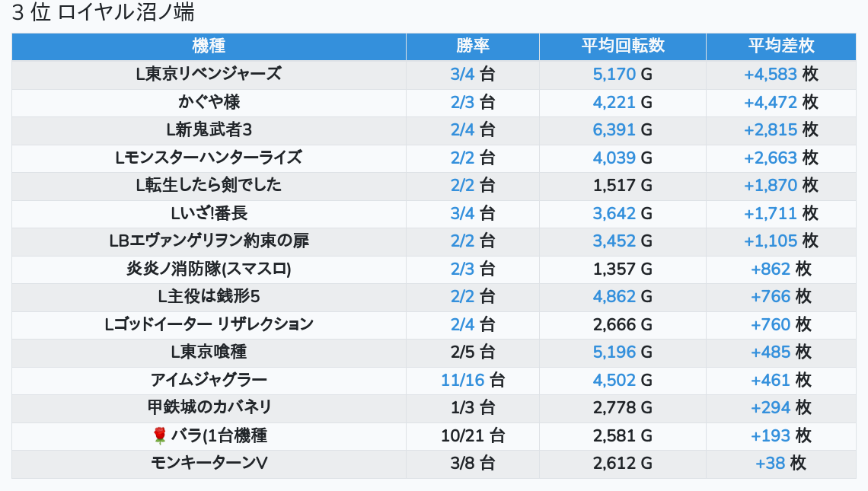Image resolution: width=868 pixels, height=491 pixels.
Task: Sort by the 勝率 column header
Action: pyautogui.click(x=472, y=46)
